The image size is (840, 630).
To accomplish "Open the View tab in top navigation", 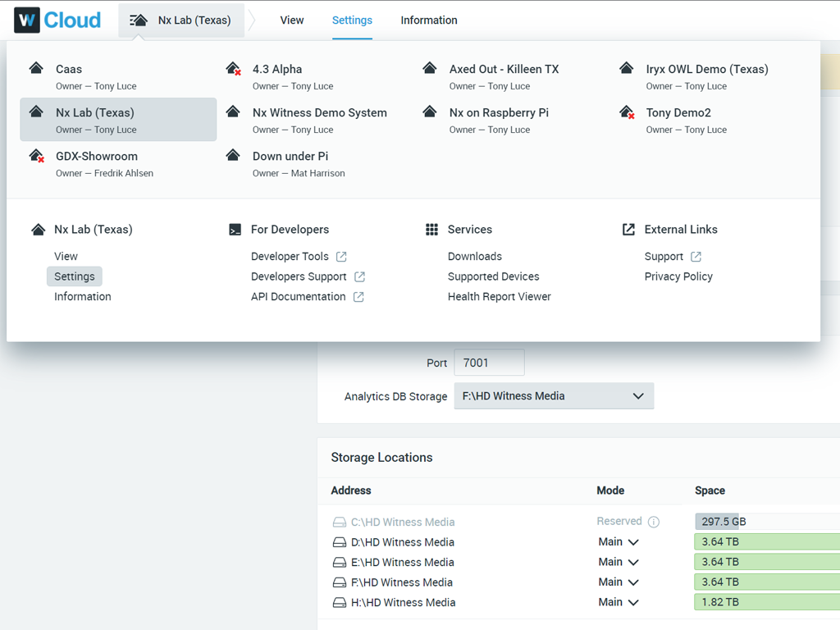I will coord(291,21).
